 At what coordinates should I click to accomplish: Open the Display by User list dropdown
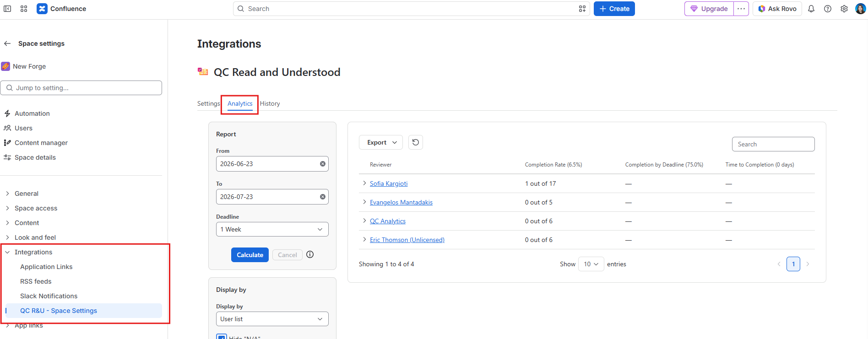[272, 319]
